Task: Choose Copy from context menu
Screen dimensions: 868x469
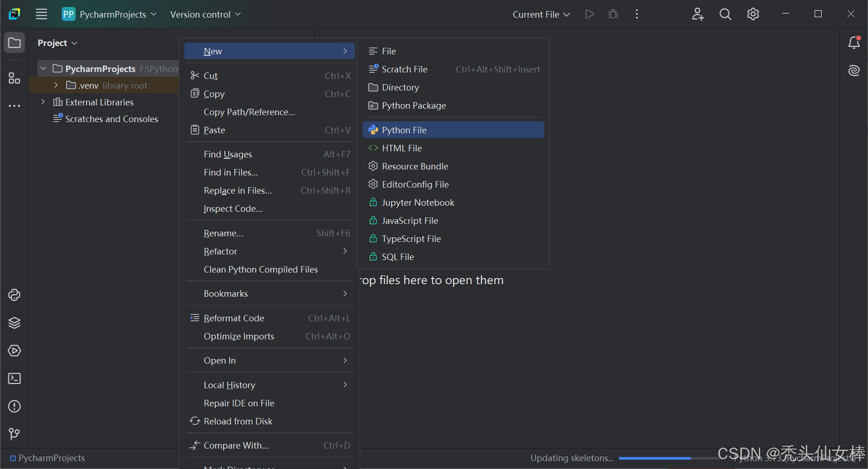Action: [x=269, y=94]
